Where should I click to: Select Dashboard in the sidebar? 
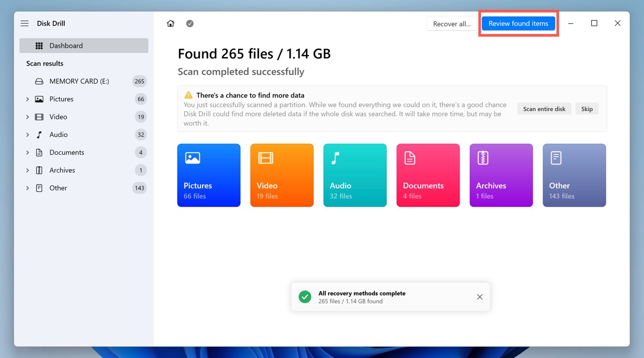pos(84,45)
